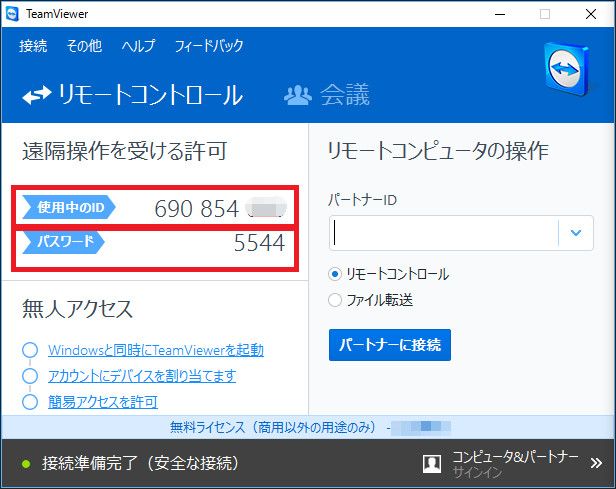
Task: Click the パートナーに接続 button
Action: tap(390, 345)
